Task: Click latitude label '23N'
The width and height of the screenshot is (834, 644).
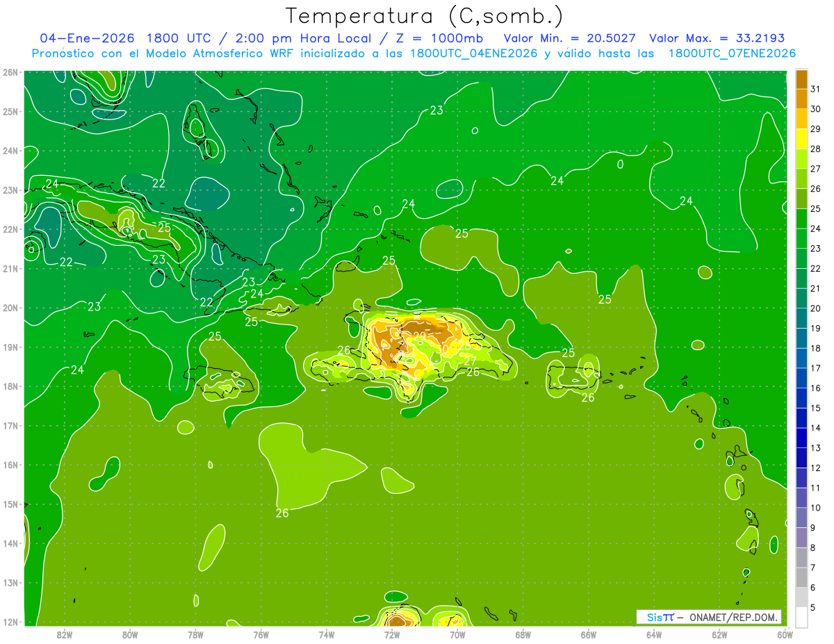Action: point(10,190)
